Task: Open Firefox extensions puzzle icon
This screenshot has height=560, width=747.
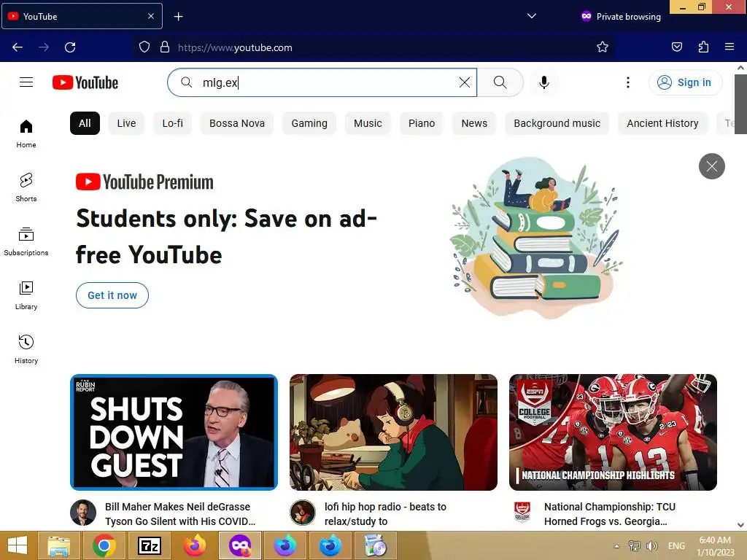Action: (x=703, y=47)
